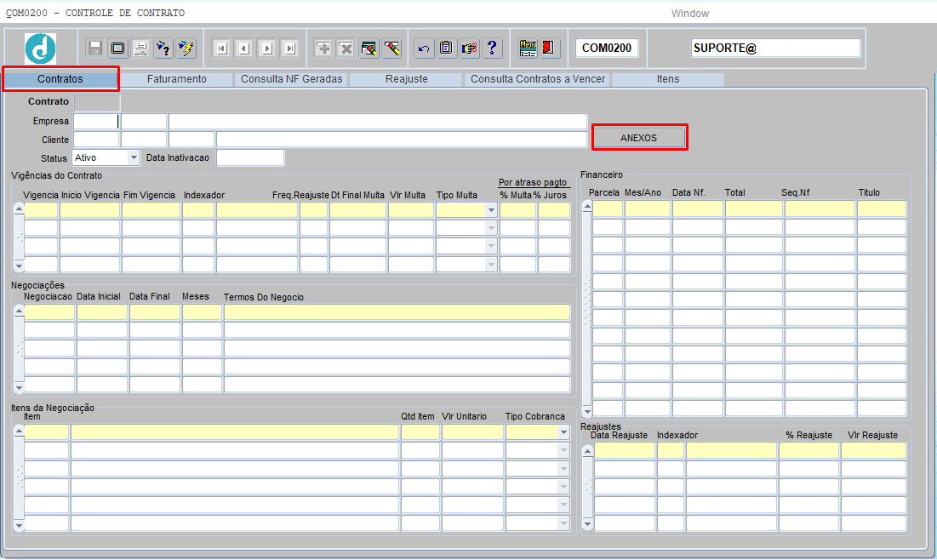Click the Delete Record X icon

(x=346, y=48)
